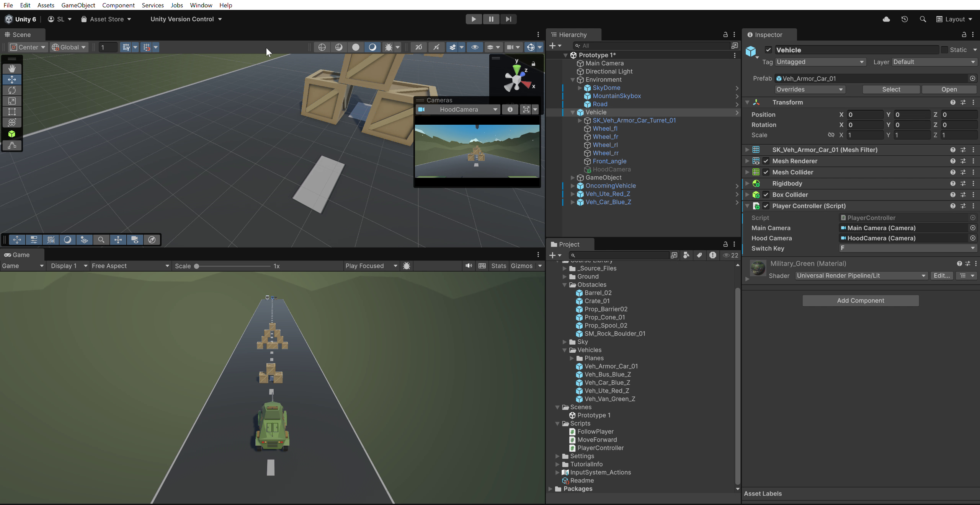Toggle the Box Collider enabled checkbox

coord(766,194)
